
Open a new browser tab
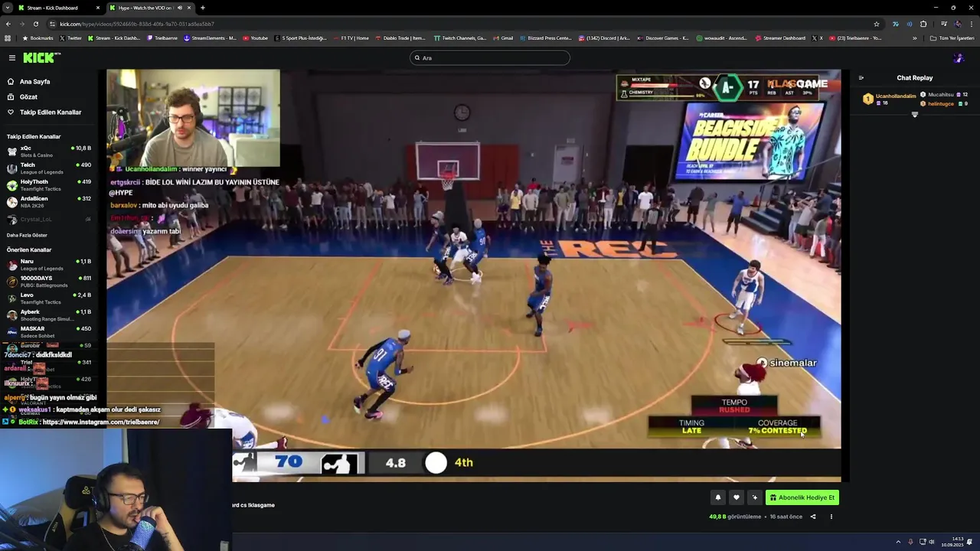click(203, 8)
